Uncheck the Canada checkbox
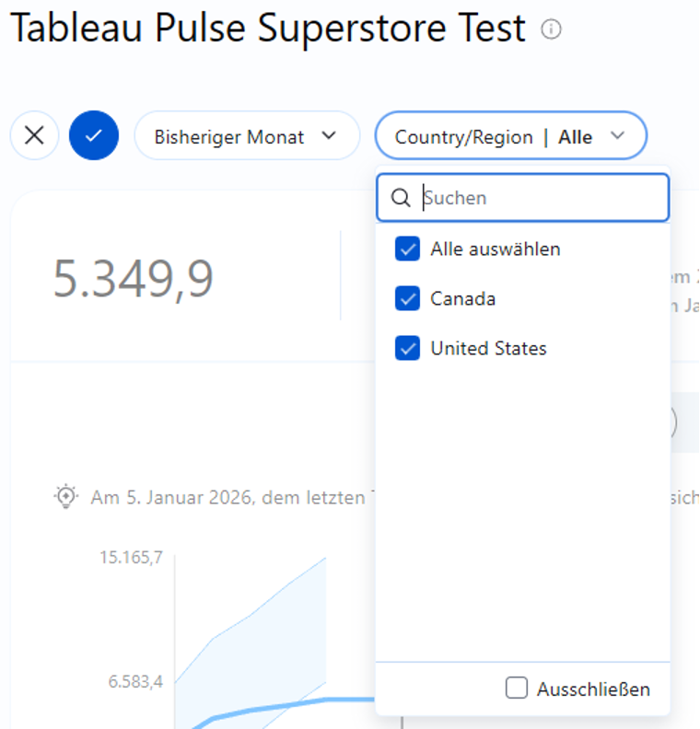Screen dimensions: 700x729 click(x=407, y=299)
